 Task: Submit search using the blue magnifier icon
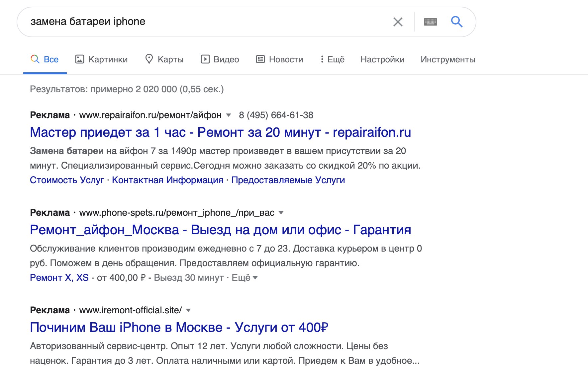pyautogui.click(x=457, y=22)
